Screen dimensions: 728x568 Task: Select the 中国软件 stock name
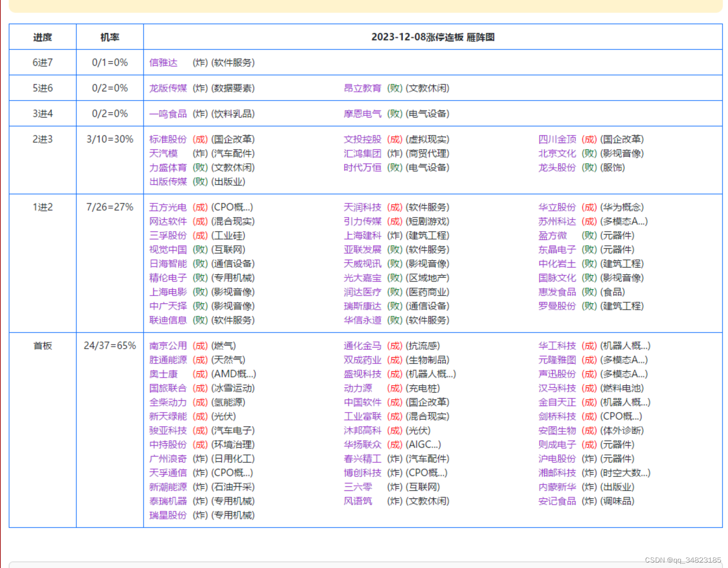[x=363, y=402]
